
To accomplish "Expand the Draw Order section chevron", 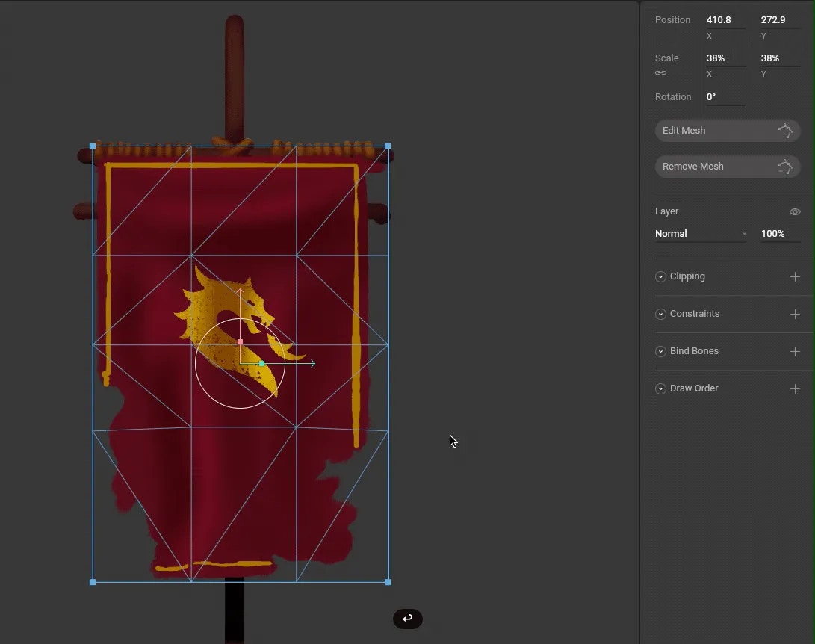I will 660,388.
